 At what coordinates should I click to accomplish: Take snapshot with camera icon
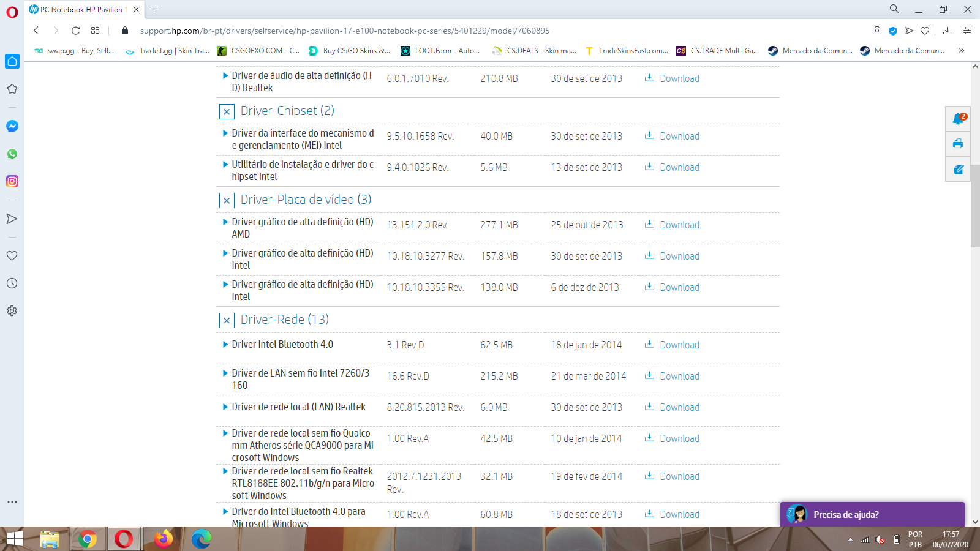click(x=877, y=31)
